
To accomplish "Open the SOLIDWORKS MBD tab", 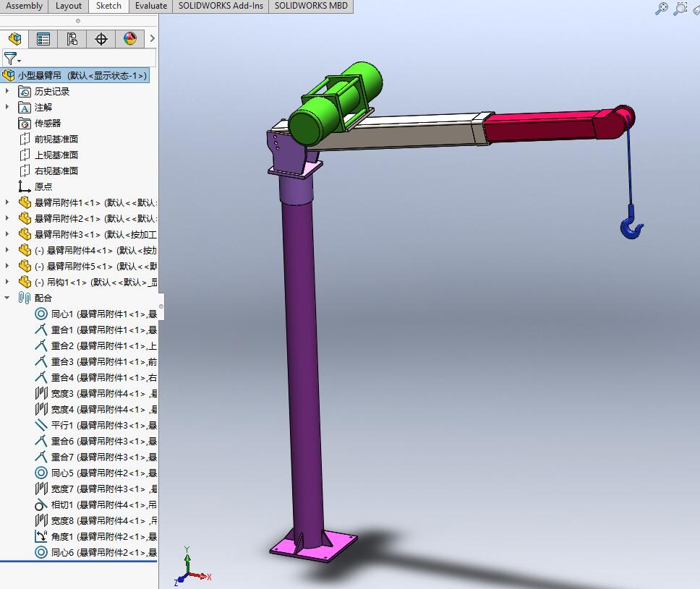I will point(311,6).
